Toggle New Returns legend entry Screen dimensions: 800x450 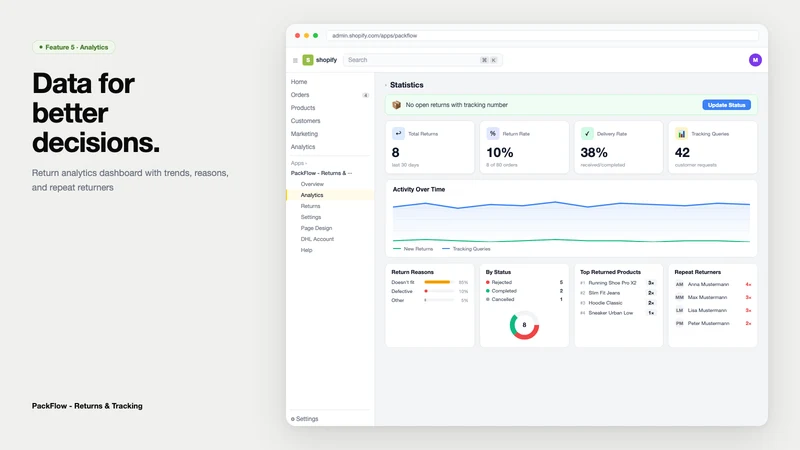point(413,249)
